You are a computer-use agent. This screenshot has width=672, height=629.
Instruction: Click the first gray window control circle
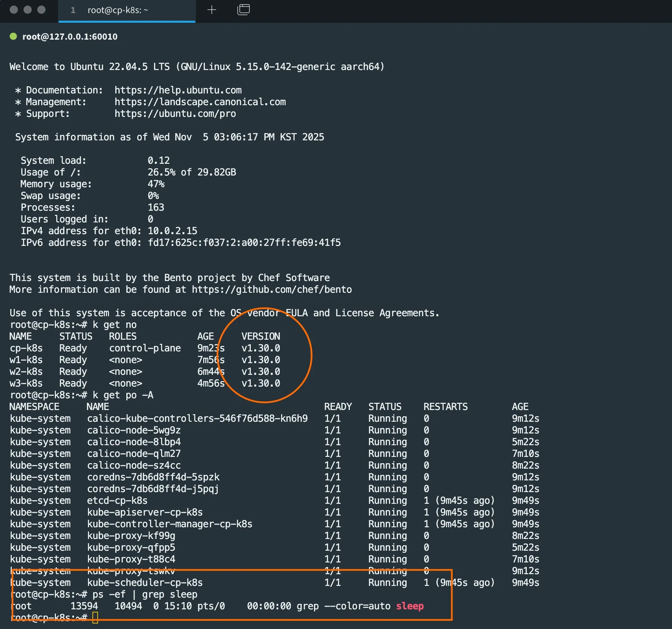pyautogui.click(x=14, y=10)
